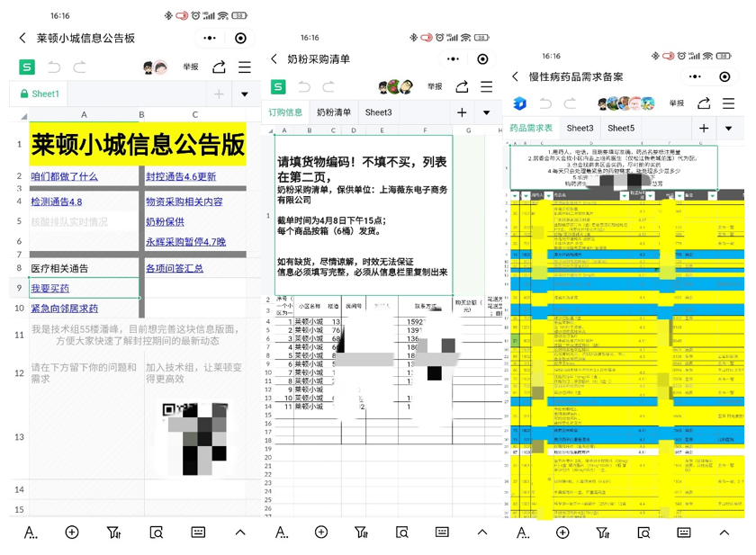
Task: Add new sheet in 莱顿小城信息公告板
Action: (x=219, y=94)
